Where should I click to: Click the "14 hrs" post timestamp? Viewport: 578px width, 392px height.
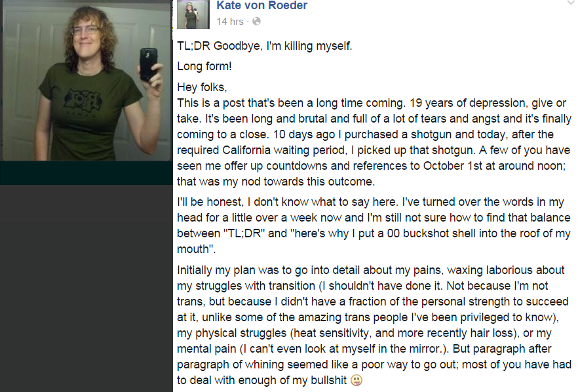click(x=229, y=22)
